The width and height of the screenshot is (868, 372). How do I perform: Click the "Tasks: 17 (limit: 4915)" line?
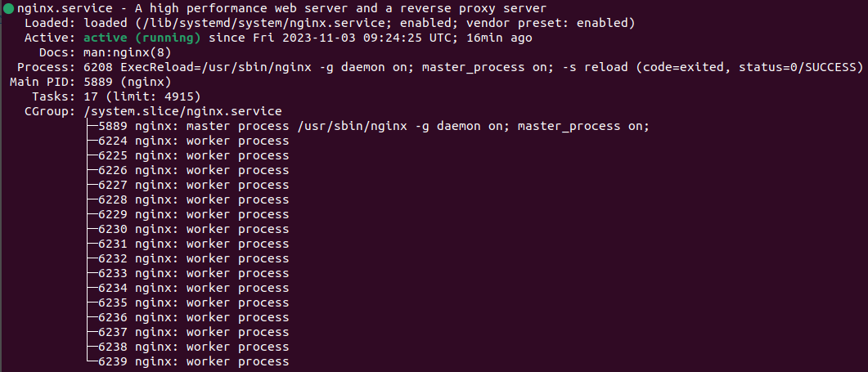(106, 96)
